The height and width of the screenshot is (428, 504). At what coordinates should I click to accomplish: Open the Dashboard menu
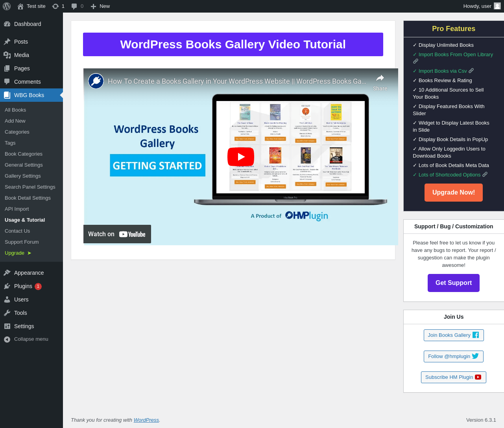31,24
